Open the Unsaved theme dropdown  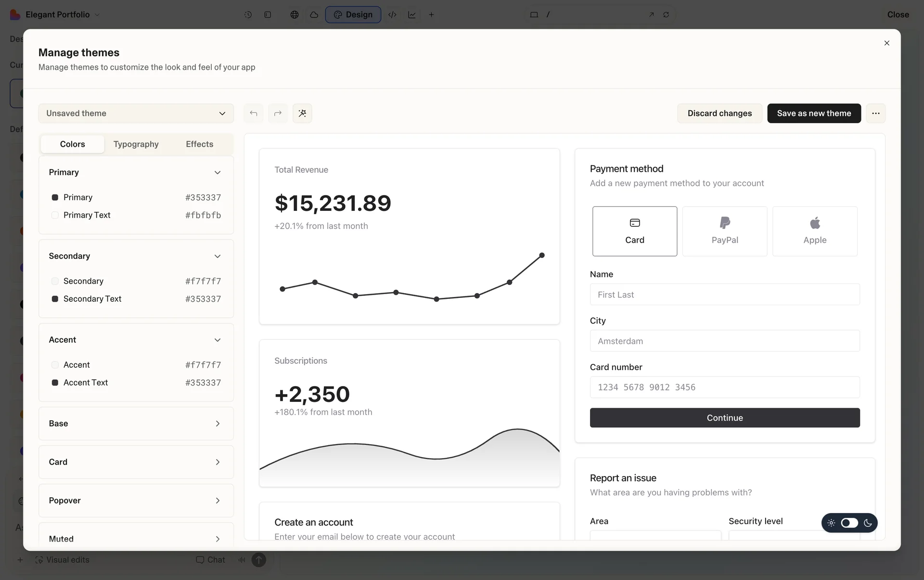(136, 113)
